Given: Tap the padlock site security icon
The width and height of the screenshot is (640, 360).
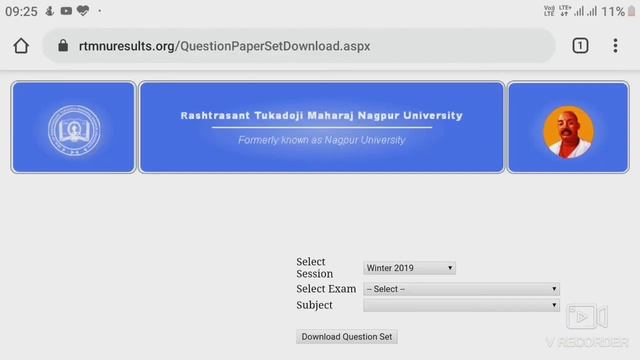Looking at the screenshot, I should coord(63,45).
